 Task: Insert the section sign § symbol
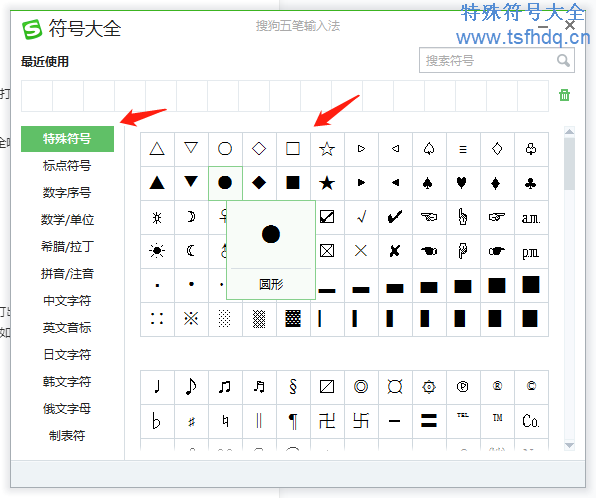(293, 386)
